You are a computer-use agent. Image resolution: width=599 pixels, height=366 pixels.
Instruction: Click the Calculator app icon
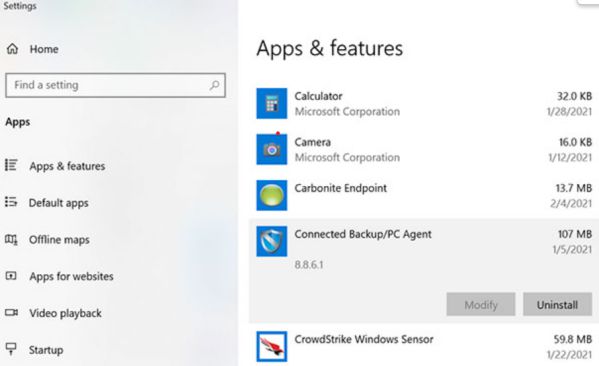272,104
